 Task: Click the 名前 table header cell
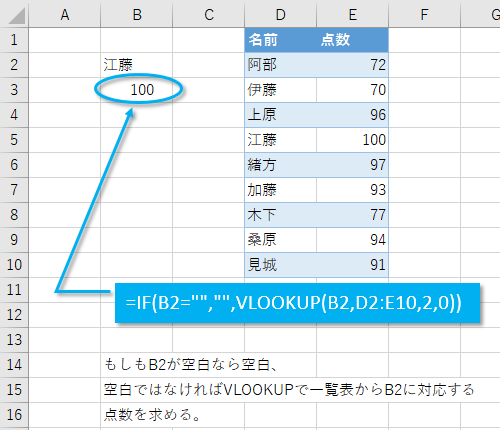pyautogui.click(x=281, y=40)
